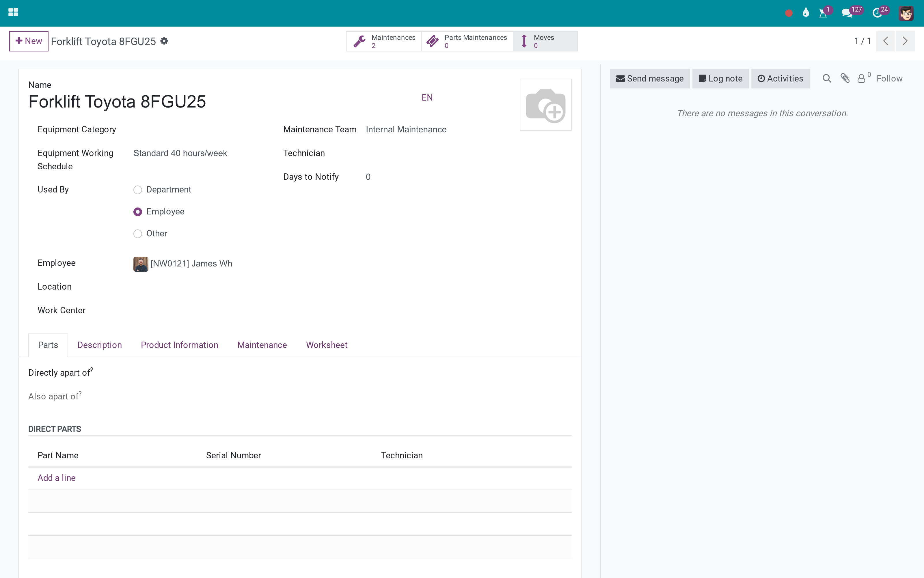The image size is (924, 578).
Task: Upload equipment photo via camera placeholder
Action: tap(546, 105)
